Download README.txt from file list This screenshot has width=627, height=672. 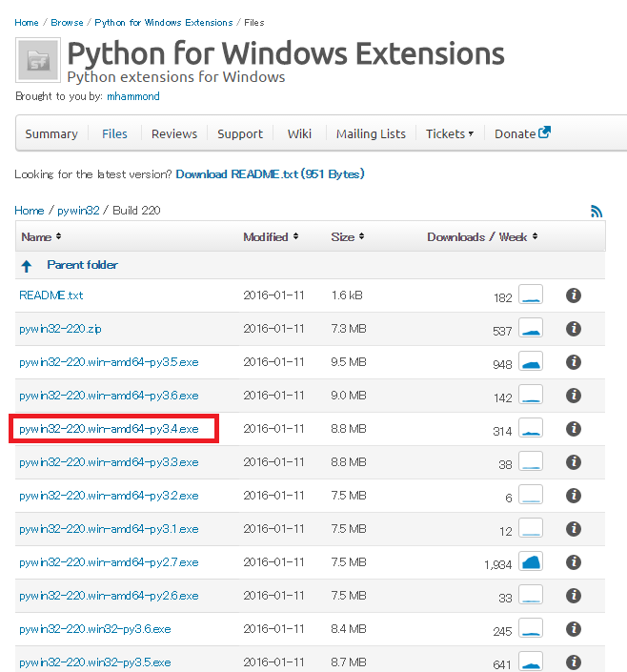51,295
